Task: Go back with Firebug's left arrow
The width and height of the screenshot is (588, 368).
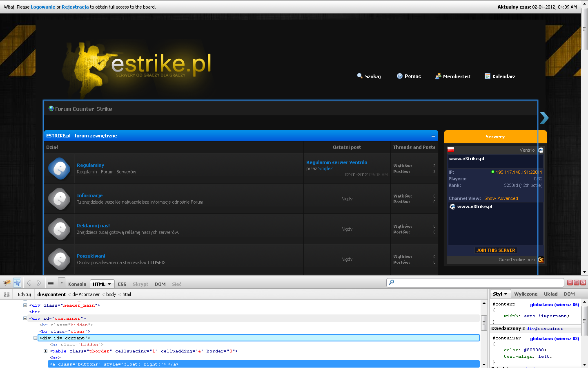Action: coord(29,283)
